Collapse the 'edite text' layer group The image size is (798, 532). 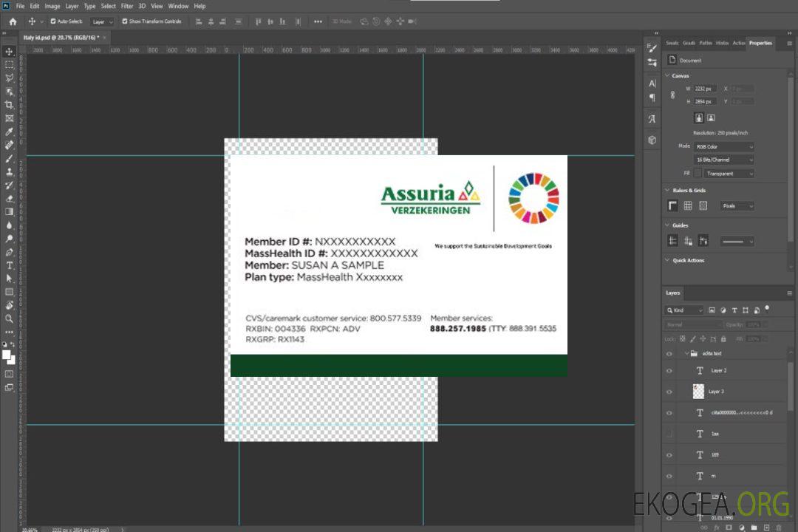[x=686, y=353]
